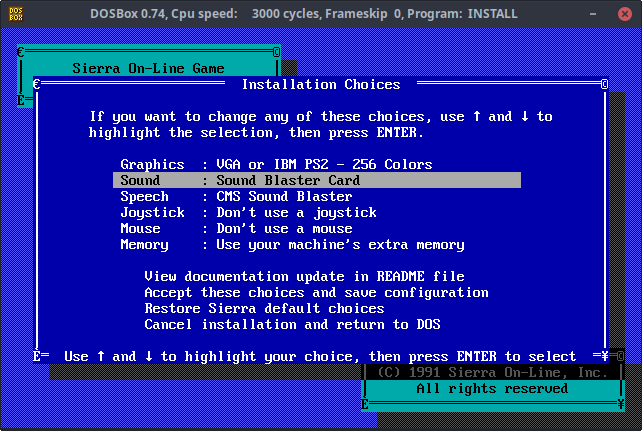The height and width of the screenshot is (431, 642).
Task: Click the Installation Choices dialog title
Action: coord(320,85)
